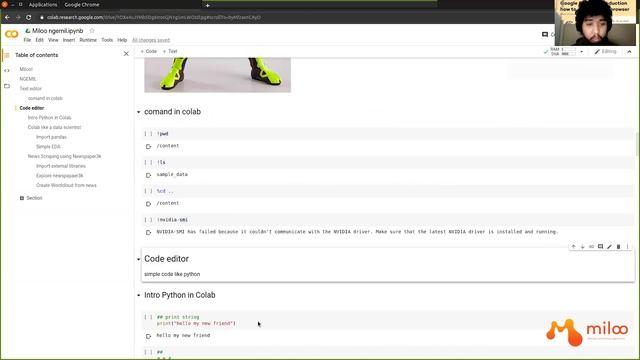This screenshot has width=640, height=360.
Task: Move Code editor cell down
Action: tap(582, 247)
